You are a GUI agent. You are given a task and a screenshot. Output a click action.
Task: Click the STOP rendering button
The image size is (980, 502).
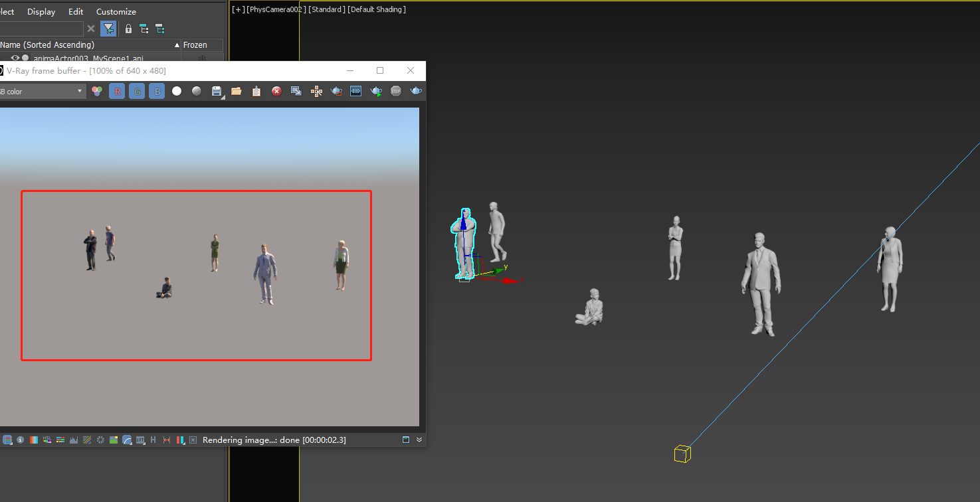tap(396, 91)
